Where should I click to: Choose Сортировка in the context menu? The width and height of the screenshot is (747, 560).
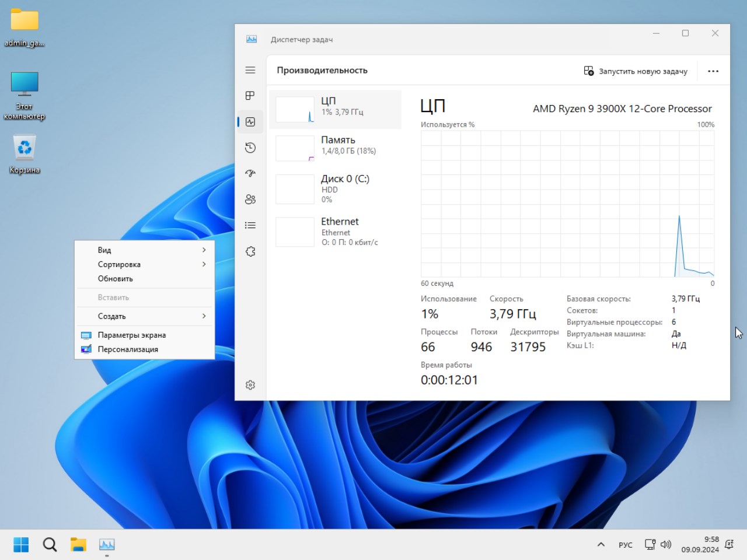pyautogui.click(x=145, y=264)
